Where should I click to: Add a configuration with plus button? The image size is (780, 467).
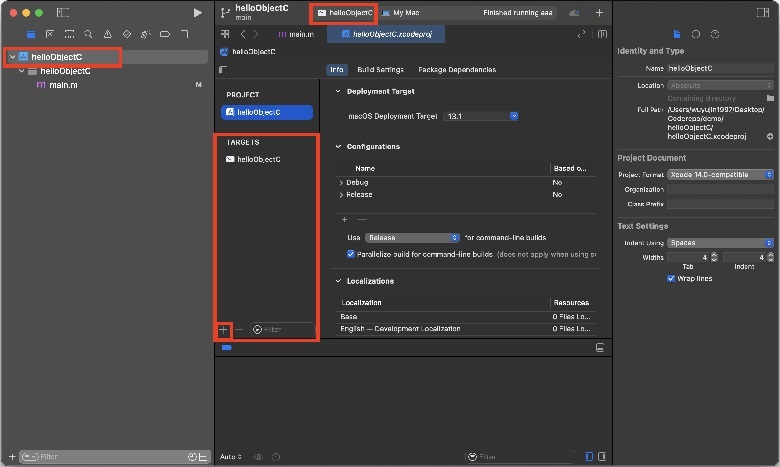coord(344,219)
